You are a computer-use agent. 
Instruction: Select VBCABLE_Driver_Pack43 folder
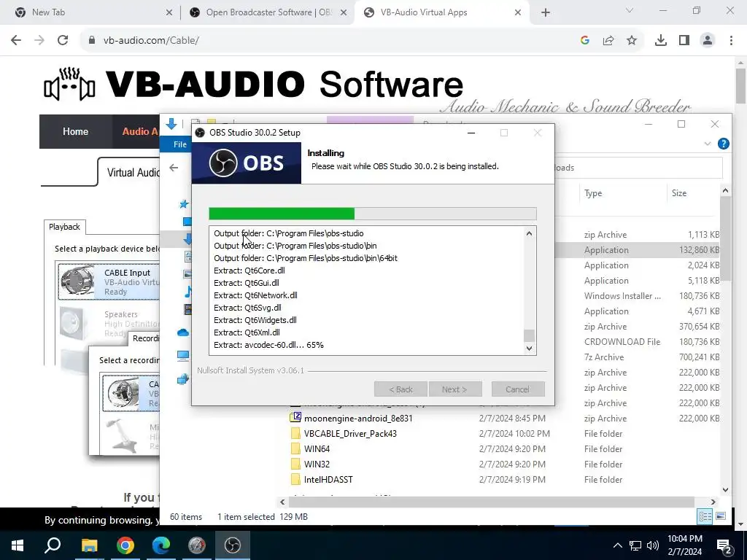pyautogui.click(x=350, y=433)
